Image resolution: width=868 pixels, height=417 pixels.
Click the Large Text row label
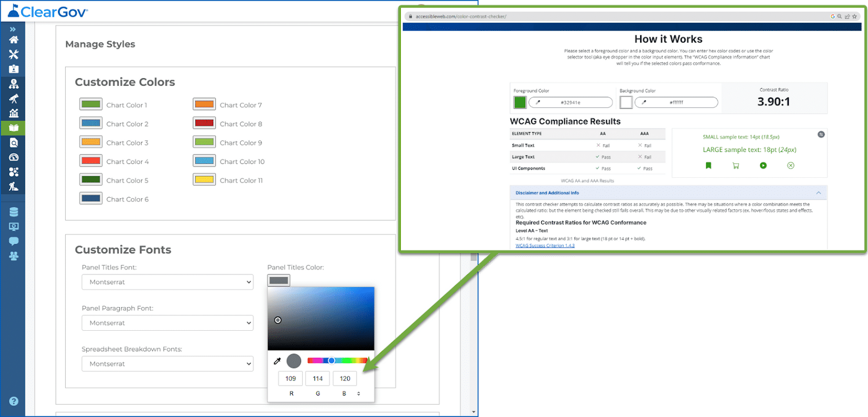click(x=523, y=157)
